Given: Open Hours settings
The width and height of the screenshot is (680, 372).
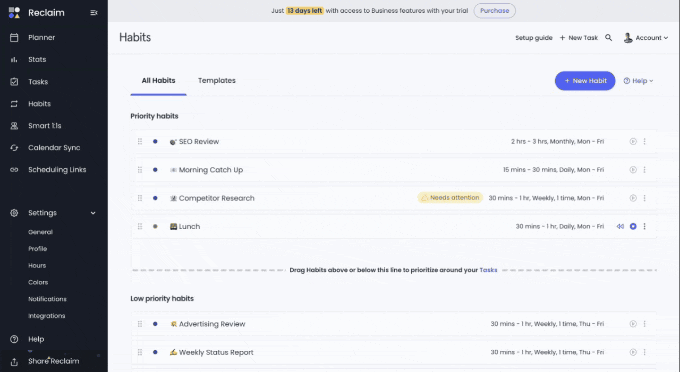Looking at the screenshot, I should pyautogui.click(x=37, y=265).
